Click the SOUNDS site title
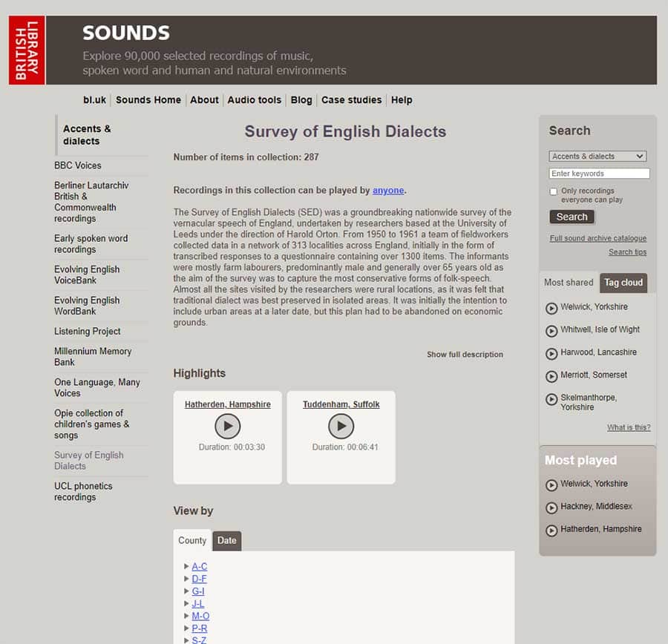The width and height of the screenshot is (668, 644). pyautogui.click(x=126, y=33)
